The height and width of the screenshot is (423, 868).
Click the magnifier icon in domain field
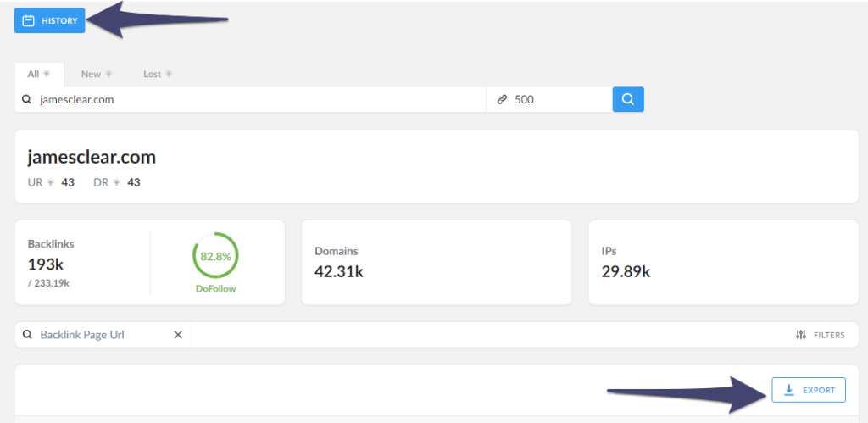point(26,100)
